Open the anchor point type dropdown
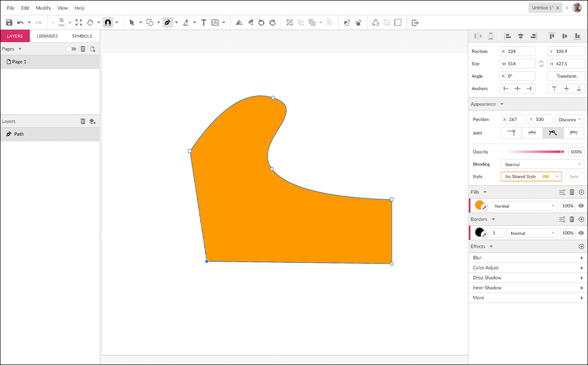The width and height of the screenshot is (588, 365). [x=569, y=120]
